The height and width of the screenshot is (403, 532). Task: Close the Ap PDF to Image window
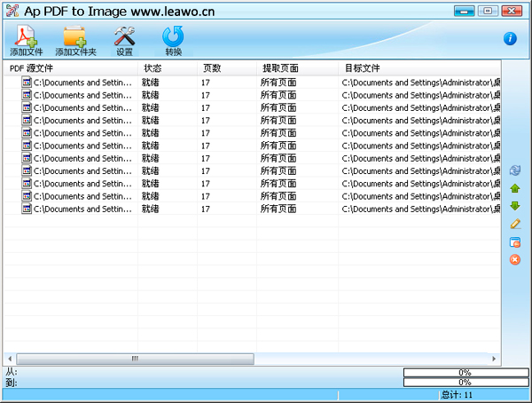512,11
